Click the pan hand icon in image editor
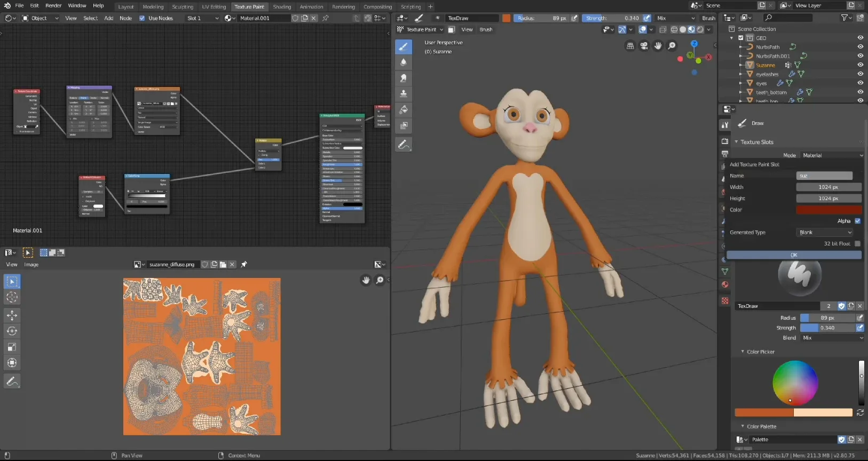Image resolution: width=868 pixels, height=461 pixels. coord(366,280)
